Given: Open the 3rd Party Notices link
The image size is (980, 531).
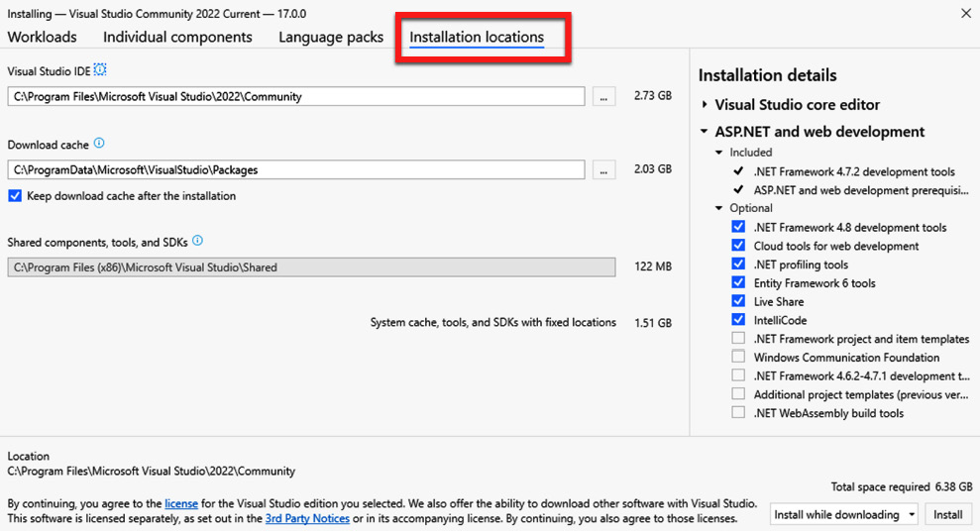Looking at the screenshot, I should [307, 518].
